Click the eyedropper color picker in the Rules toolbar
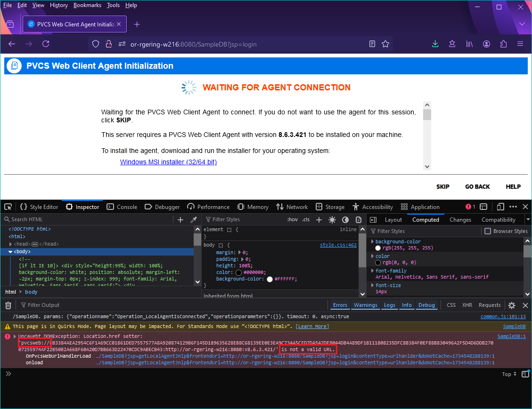 194,219
